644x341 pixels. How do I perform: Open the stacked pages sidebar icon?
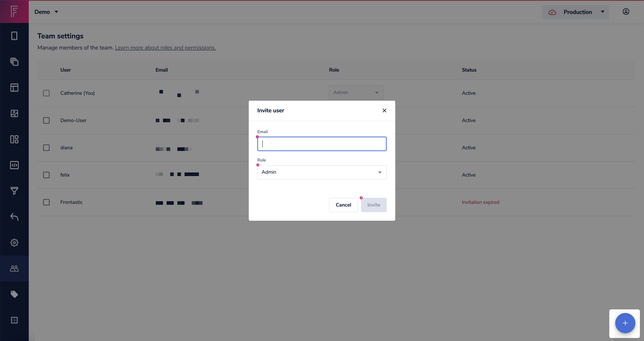pos(14,62)
